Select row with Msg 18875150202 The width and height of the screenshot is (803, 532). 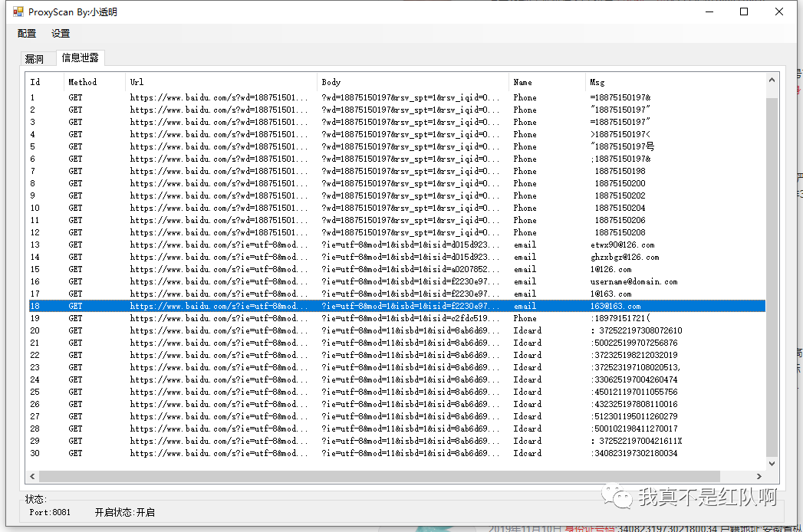(x=397, y=195)
